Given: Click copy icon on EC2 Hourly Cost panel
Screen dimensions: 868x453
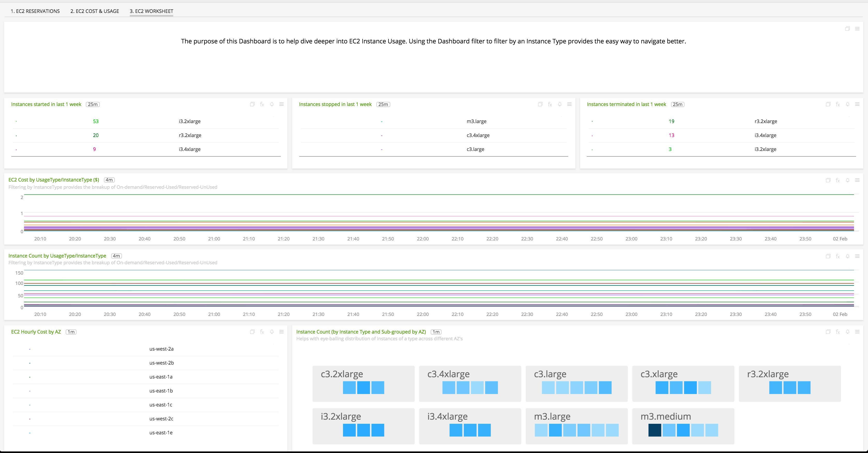Looking at the screenshot, I should (x=252, y=332).
